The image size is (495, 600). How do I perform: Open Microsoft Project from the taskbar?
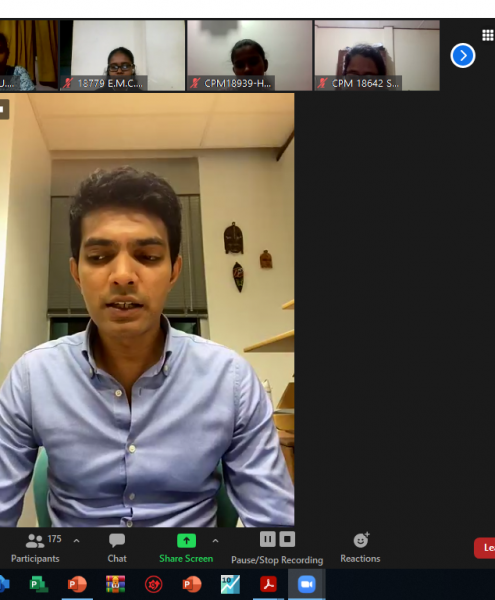pyautogui.click(x=39, y=584)
